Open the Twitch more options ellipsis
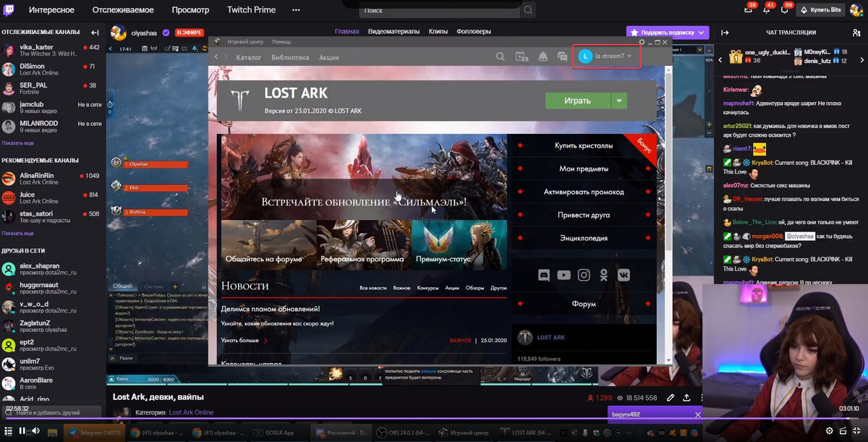 [x=295, y=10]
